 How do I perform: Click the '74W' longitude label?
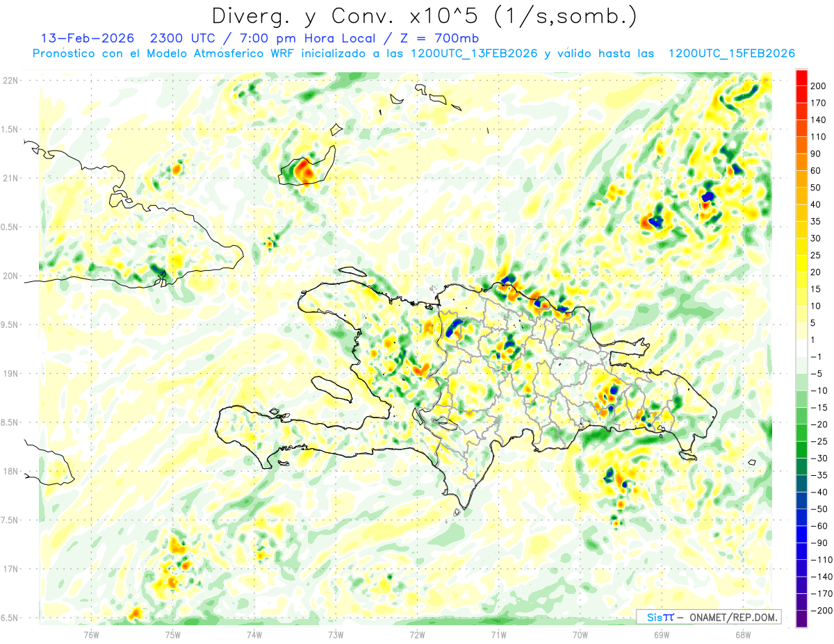point(254,634)
